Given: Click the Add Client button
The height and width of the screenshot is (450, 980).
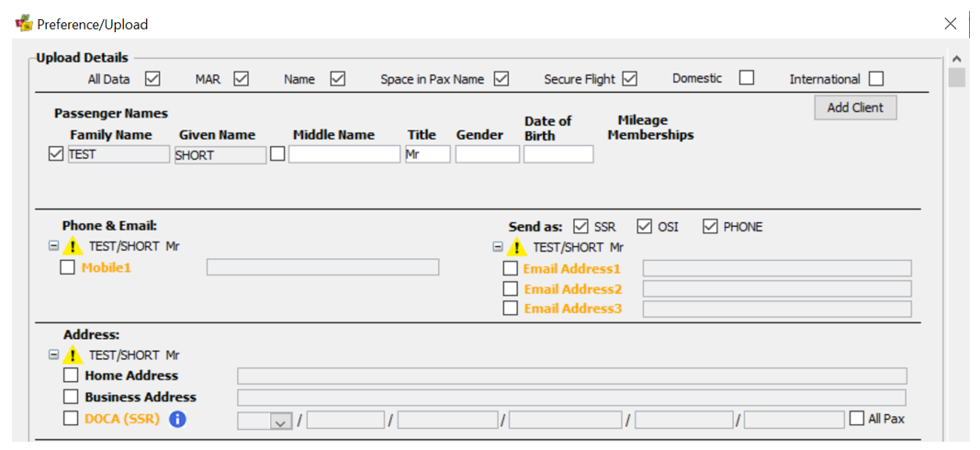Looking at the screenshot, I should pyautogui.click(x=856, y=107).
